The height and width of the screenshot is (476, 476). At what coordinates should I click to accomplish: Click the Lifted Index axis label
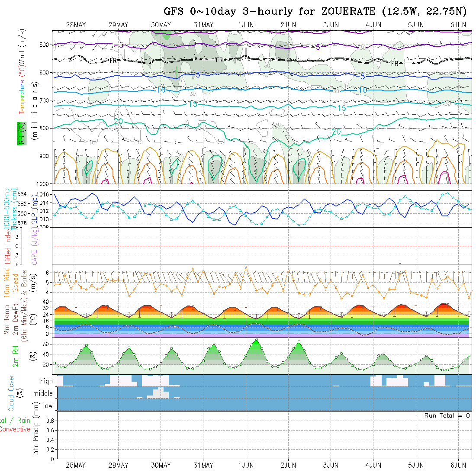pos(8,246)
